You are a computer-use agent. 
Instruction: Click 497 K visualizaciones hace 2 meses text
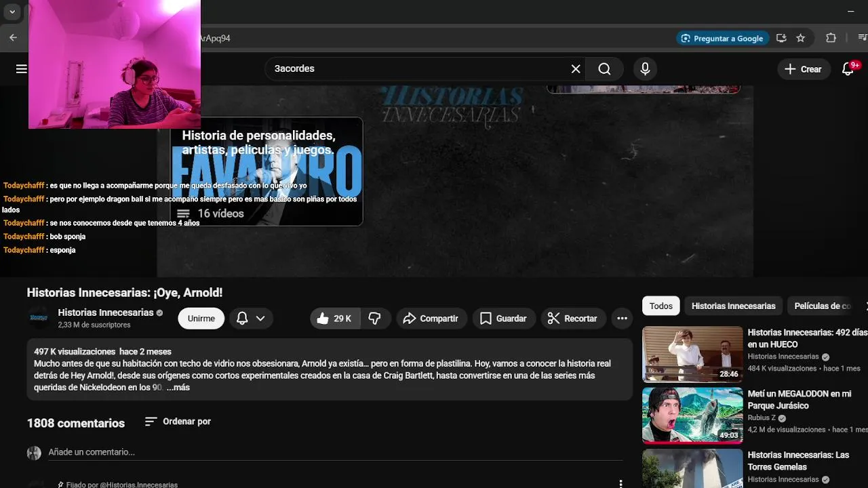coord(102,352)
